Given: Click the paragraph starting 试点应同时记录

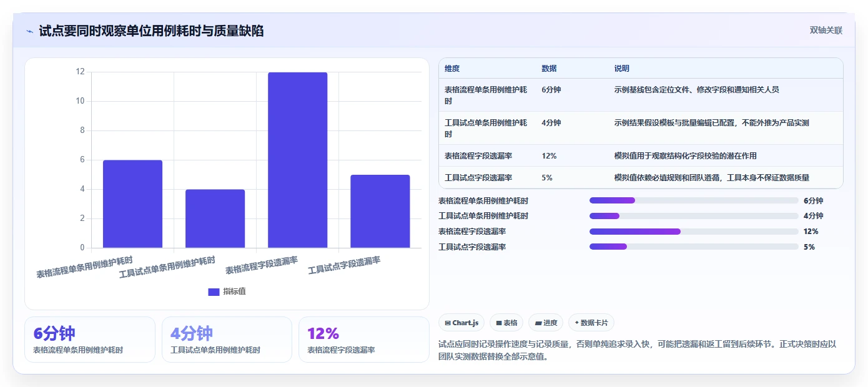Looking at the screenshot, I should (x=637, y=351).
